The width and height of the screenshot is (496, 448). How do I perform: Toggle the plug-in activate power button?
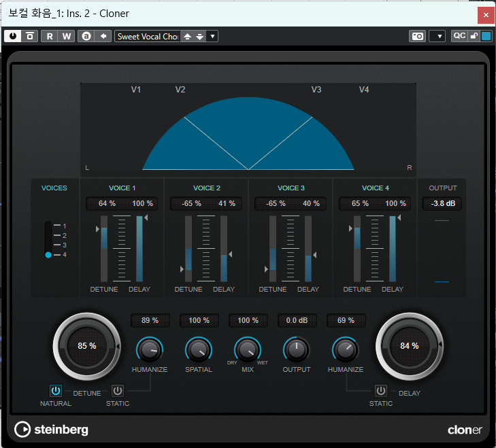[x=12, y=36]
